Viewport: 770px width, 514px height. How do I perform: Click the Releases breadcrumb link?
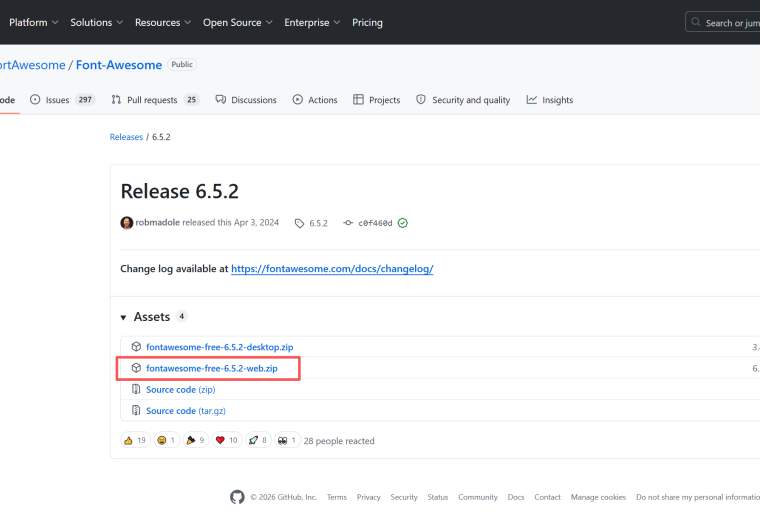(126, 137)
